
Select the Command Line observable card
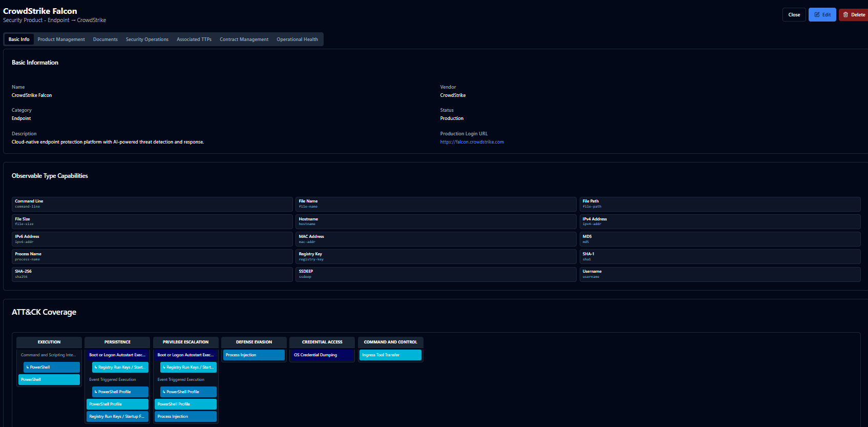click(152, 204)
